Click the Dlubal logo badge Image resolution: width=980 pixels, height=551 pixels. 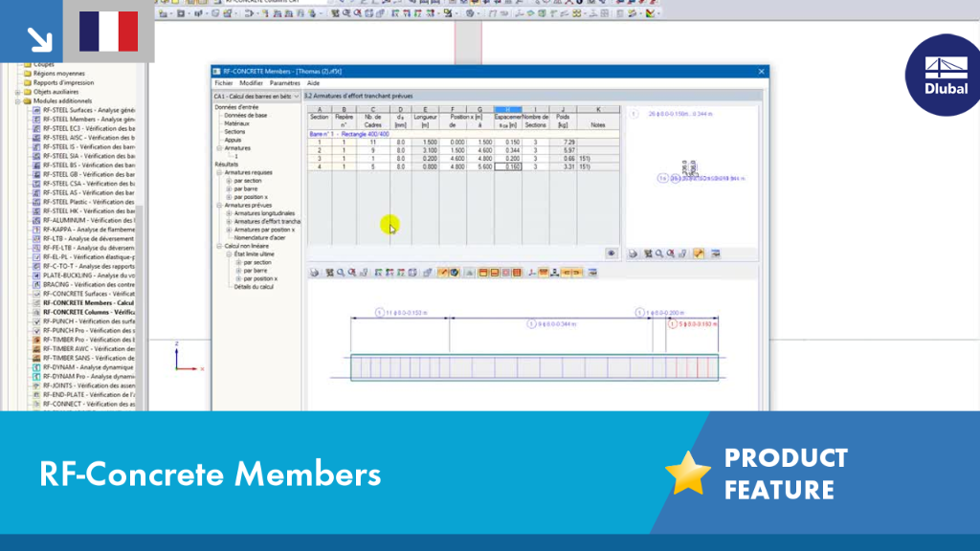[945, 75]
